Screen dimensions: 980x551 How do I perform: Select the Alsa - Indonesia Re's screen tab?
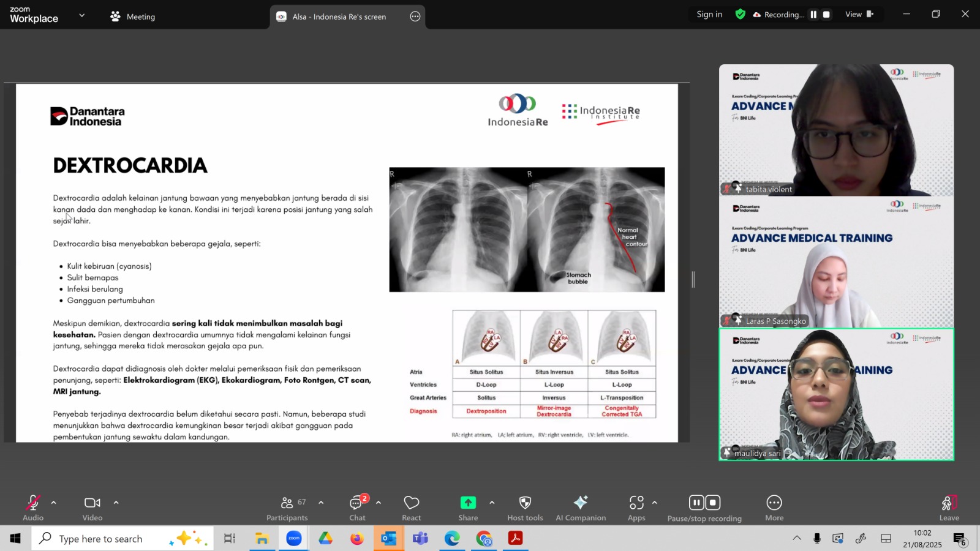[x=339, y=17]
